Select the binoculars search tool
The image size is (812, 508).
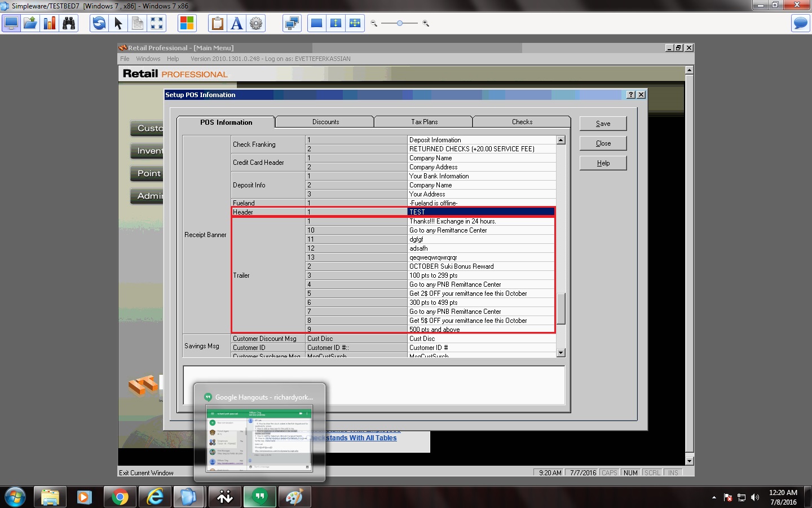(x=69, y=23)
